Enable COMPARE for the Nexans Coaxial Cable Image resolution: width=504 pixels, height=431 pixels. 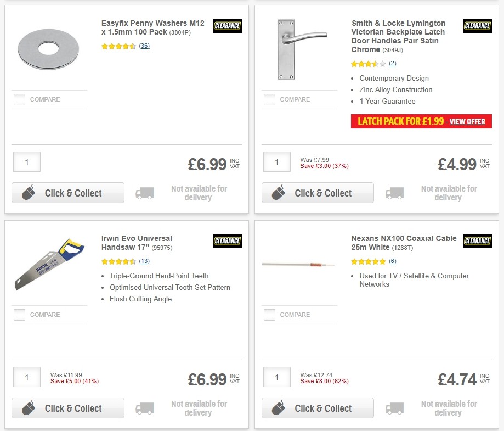(269, 315)
